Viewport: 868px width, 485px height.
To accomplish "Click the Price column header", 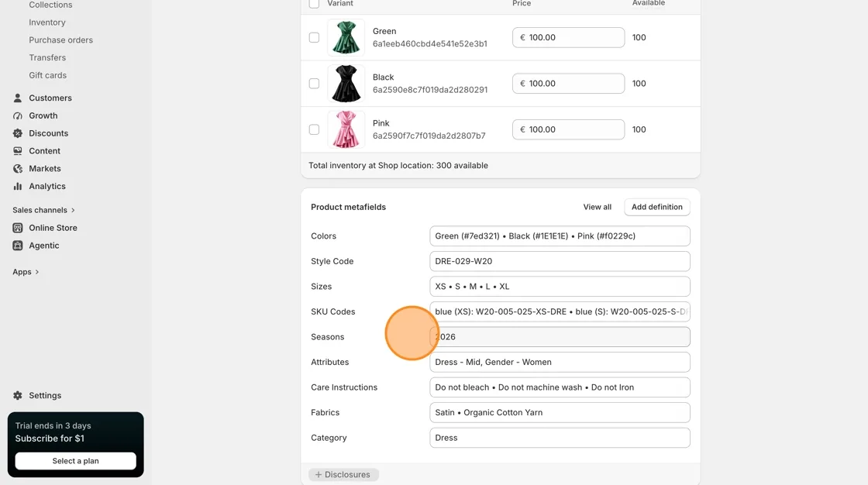I will click(x=522, y=3).
